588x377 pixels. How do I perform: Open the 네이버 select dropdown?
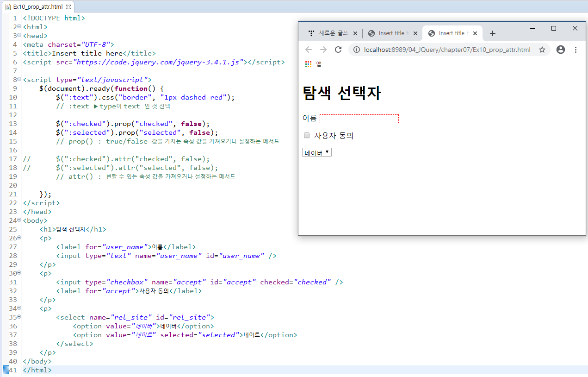317,152
